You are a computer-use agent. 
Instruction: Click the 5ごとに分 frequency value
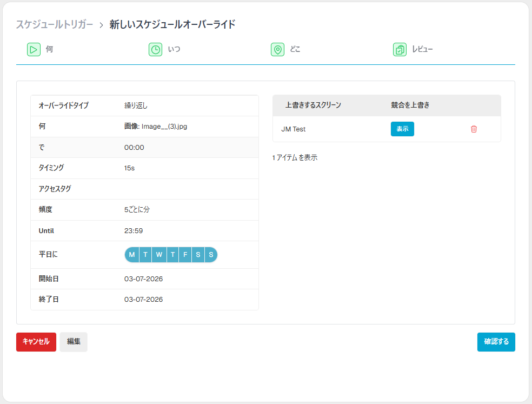tap(137, 209)
